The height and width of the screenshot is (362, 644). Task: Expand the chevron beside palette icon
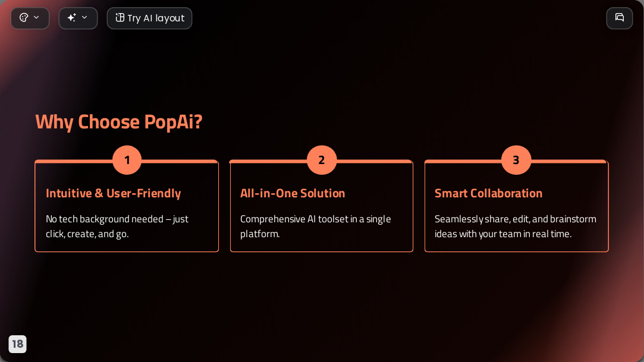[x=36, y=17]
